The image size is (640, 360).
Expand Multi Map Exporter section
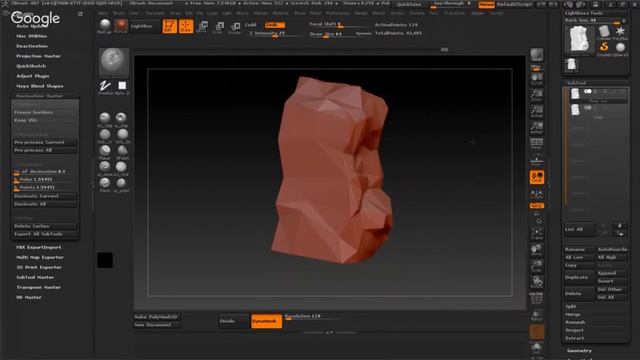click(x=40, y=258)
